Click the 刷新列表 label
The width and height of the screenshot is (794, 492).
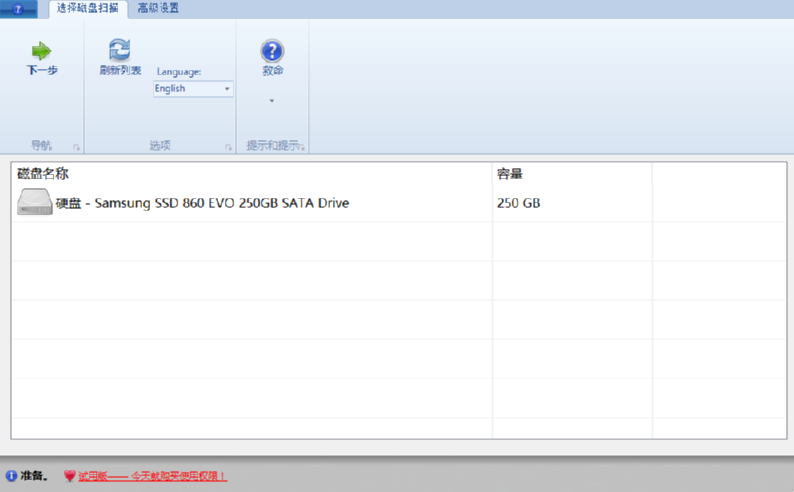point(120,70)
